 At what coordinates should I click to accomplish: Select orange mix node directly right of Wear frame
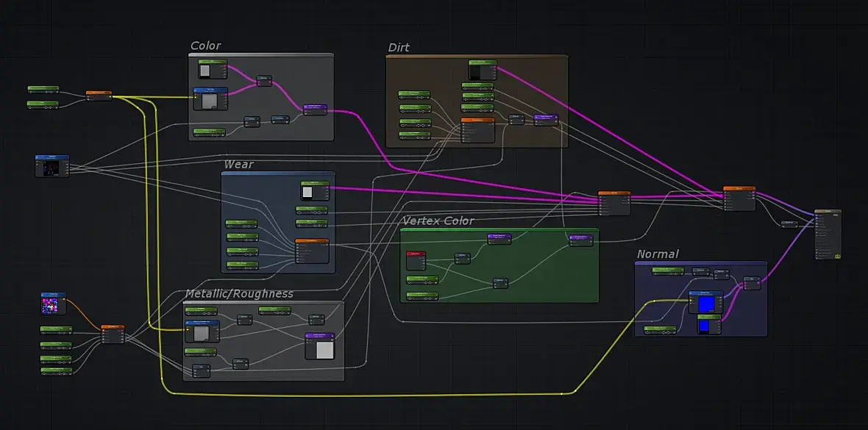coord(614,203)
